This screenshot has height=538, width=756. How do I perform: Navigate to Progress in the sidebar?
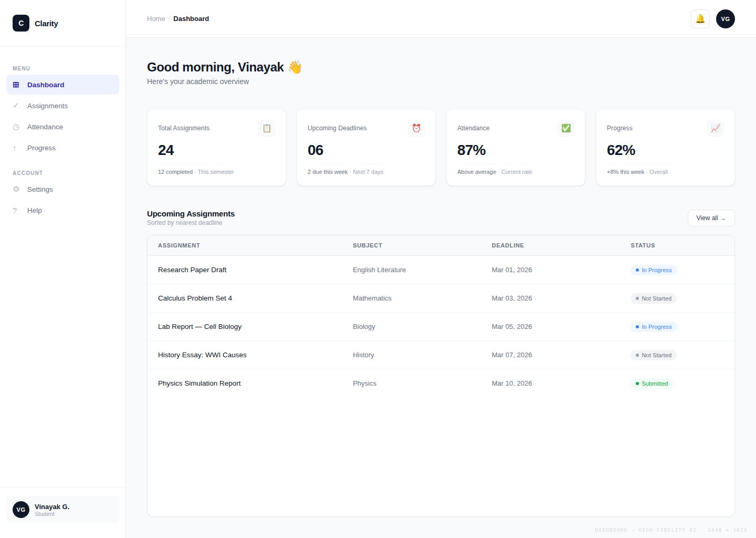(41, 148)
